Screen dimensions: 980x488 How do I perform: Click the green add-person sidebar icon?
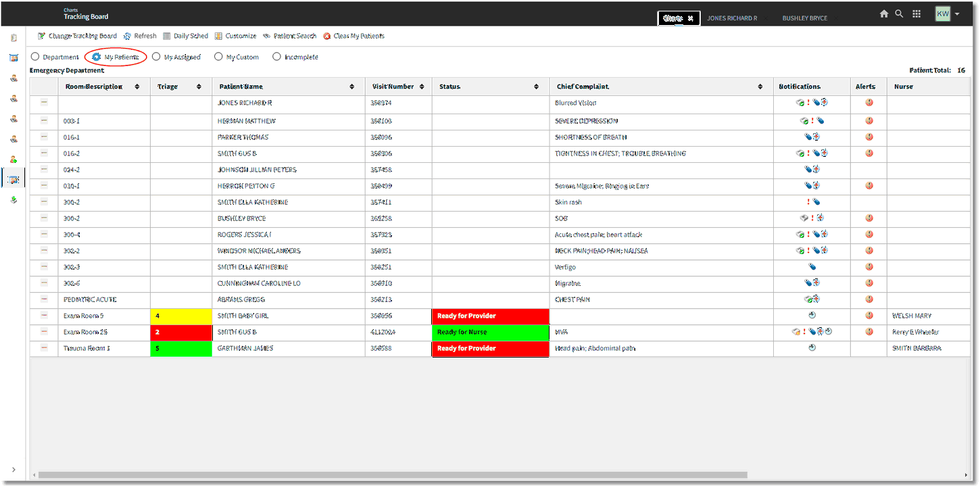[14, 160]
